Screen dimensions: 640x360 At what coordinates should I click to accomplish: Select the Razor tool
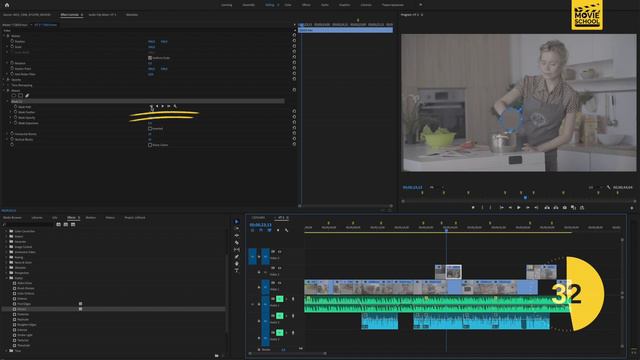point(237,242)
